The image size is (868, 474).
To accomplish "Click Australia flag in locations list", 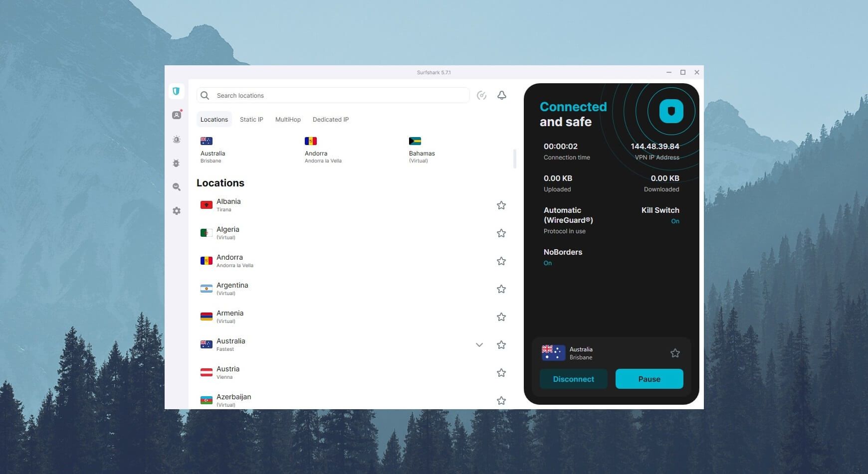I will pos(207,344).
